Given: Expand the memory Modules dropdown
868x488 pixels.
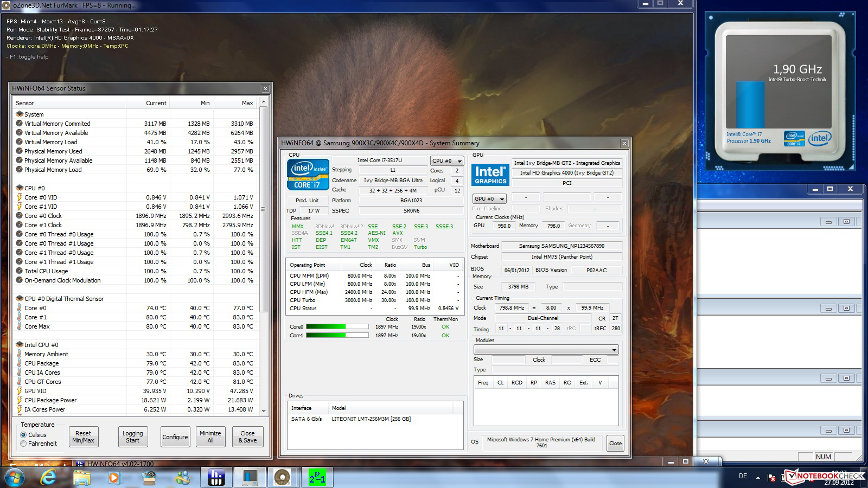Looking at the screenshot, I should (x=546, y=350).
